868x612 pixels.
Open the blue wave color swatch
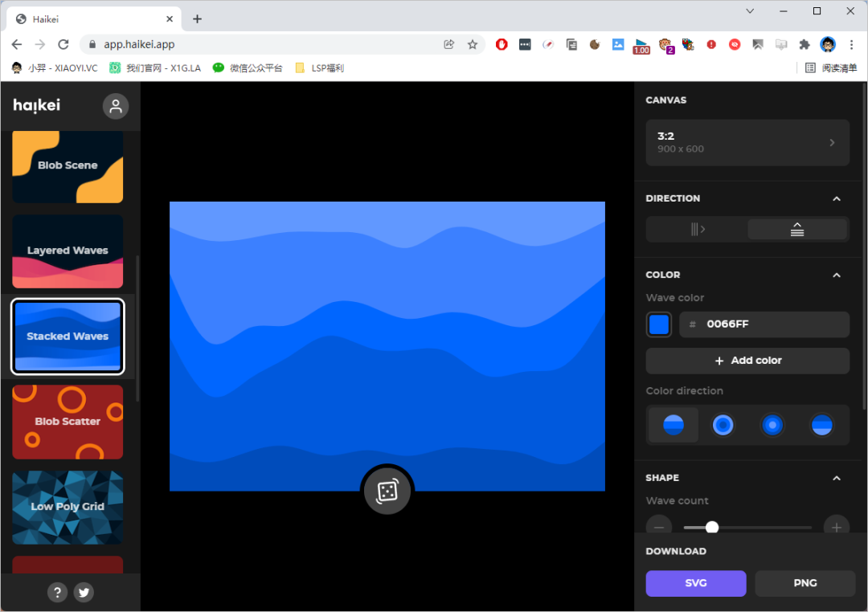(659, 324)
